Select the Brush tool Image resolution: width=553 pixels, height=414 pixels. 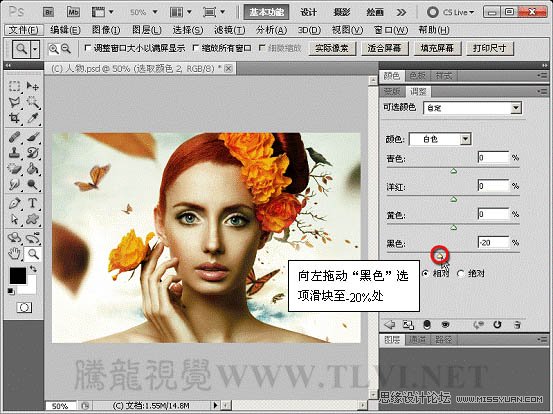pyautogui.click(x=32, y=137)
